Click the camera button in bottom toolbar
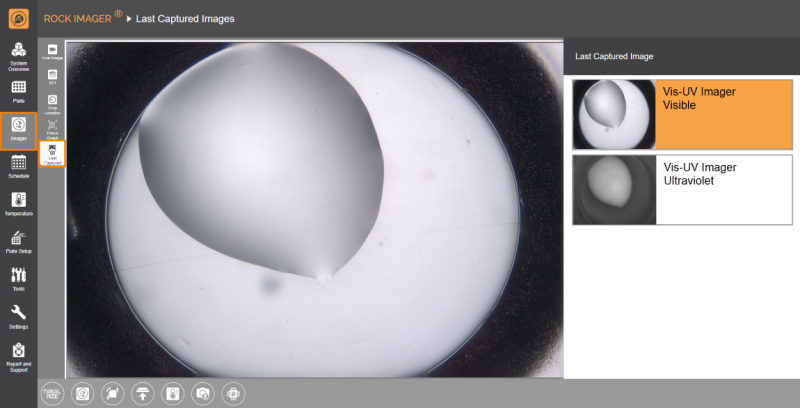The width and height of the screenshot is (800, 408). click(202, 393)
